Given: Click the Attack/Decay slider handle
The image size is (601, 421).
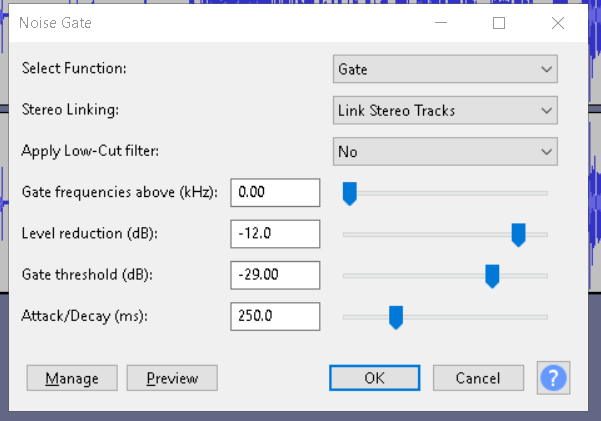Looking at the screenshot, I should pyautogui.click(x=396, y=317).
